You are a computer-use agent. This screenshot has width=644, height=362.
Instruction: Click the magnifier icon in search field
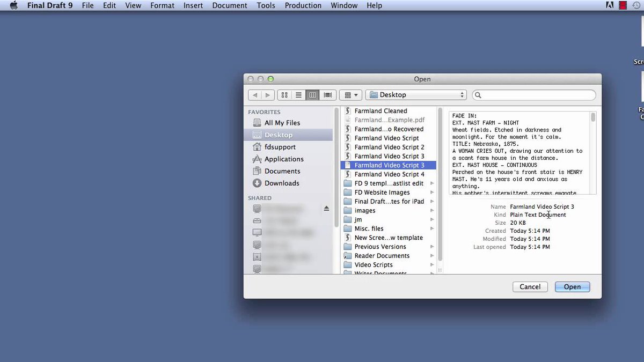click(x=478, y=95)
